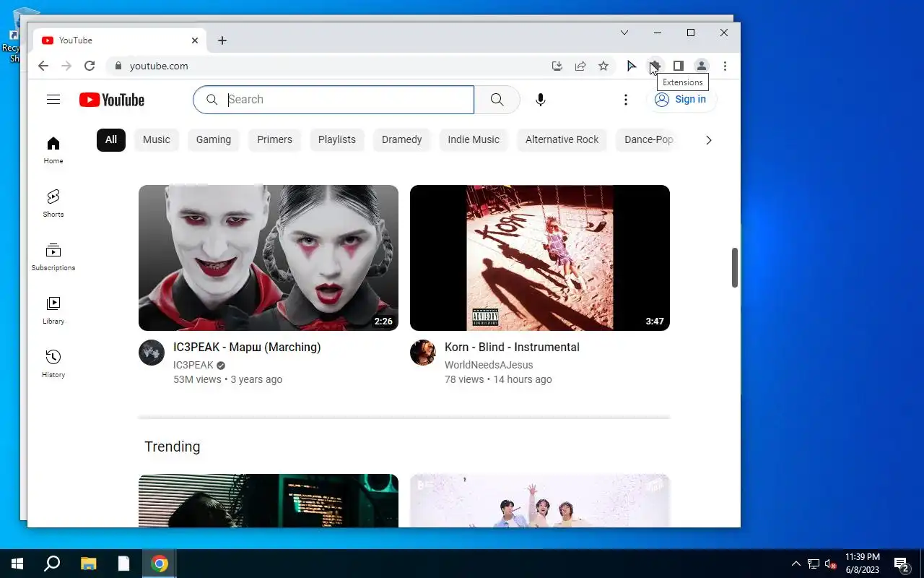Image resolution: width=924 pixels, height=578 pixels.
Task: Open first Trending video thumbnail
Action: tap(269, 501)
